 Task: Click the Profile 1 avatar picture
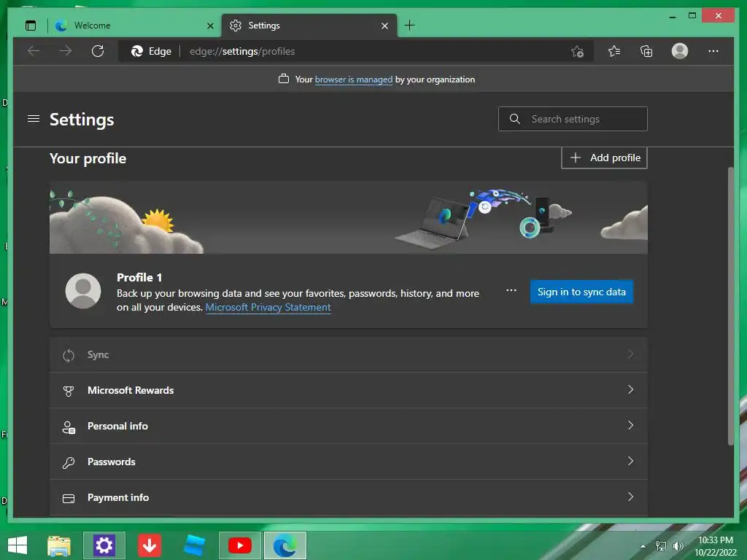pos(83,291)
